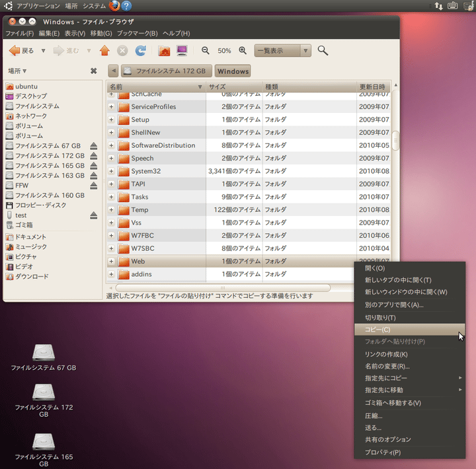Expand the Speech folder node
Screen dimensions: 476x469
112,159
